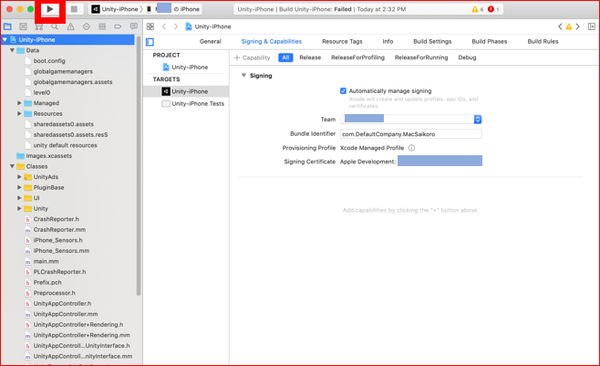
Task: Switch to the Build Settings tab
Action: [432, 41]
